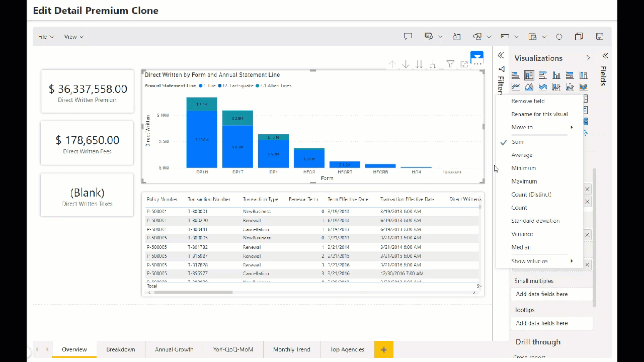This screenshot has height=362, width=644.
Task: Open the dropdown arrow next to visual interactions
Action: click(440, 37)
